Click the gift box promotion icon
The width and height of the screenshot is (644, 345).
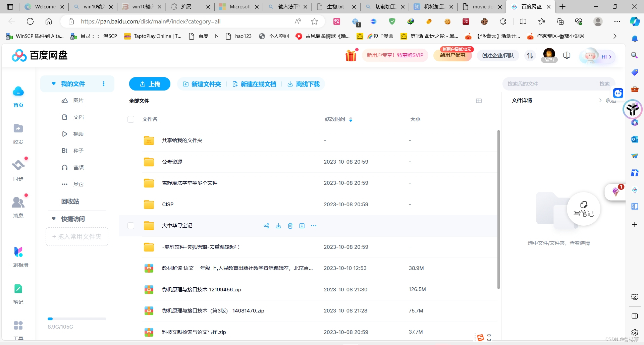click(351, 55)
